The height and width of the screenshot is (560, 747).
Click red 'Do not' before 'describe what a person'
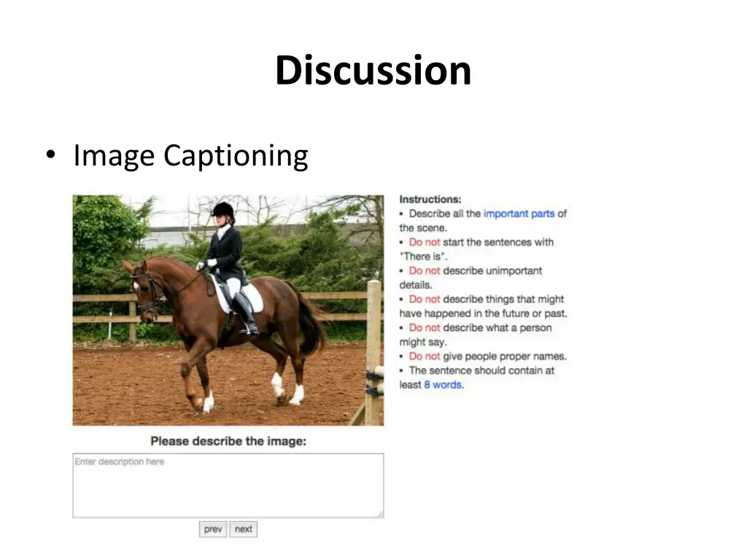pos(425,327)
